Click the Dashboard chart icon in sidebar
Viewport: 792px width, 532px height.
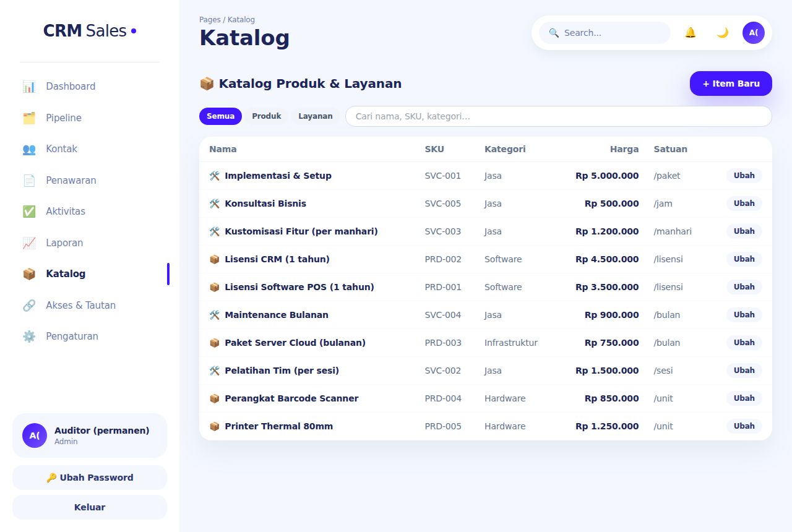tap(29, 87)
